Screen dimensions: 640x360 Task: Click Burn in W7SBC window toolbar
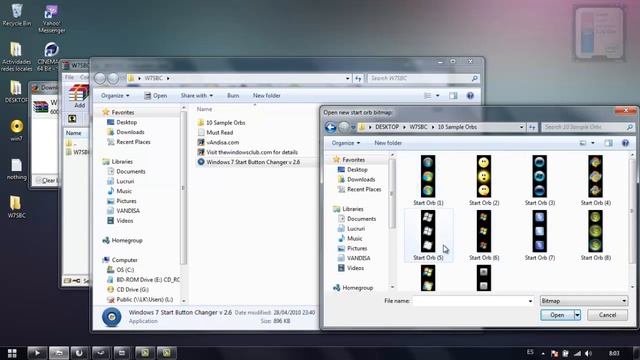(x=233, y=96)
